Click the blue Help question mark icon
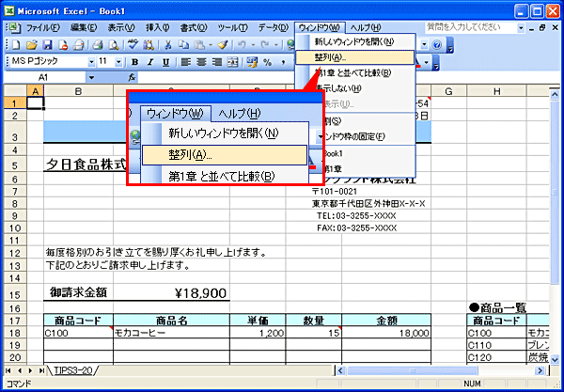 437,45
